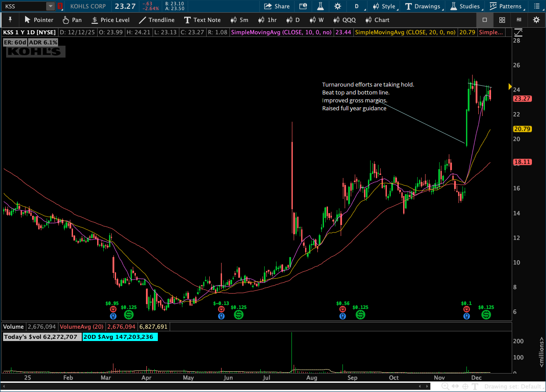The width and height of the screenshot is (546, 392).
Task: Click the June dividend icon under $0.125
Action: tap(238, 315)
